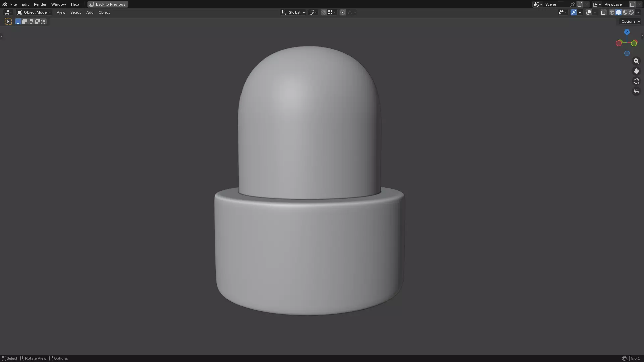
Task: Toggle camera view icon
Action: coord(636,81)
